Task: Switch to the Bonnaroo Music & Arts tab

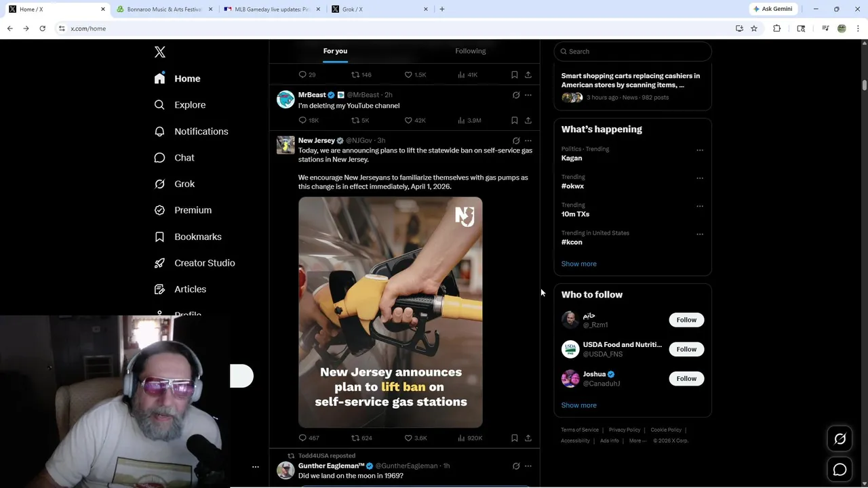Action: tap(165, 9)
